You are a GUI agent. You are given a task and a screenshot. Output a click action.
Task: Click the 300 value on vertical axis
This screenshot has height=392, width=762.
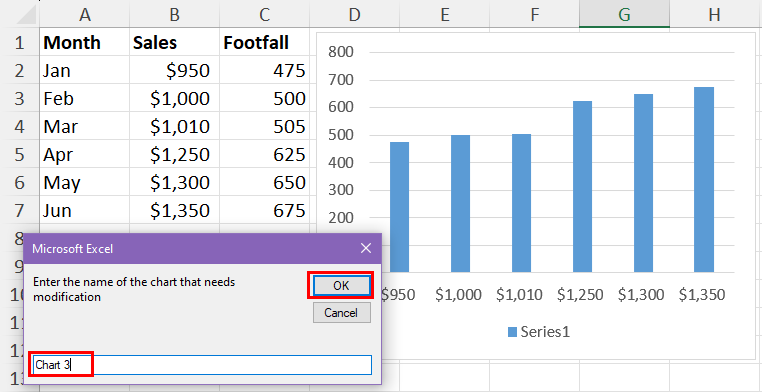(342, 190)
